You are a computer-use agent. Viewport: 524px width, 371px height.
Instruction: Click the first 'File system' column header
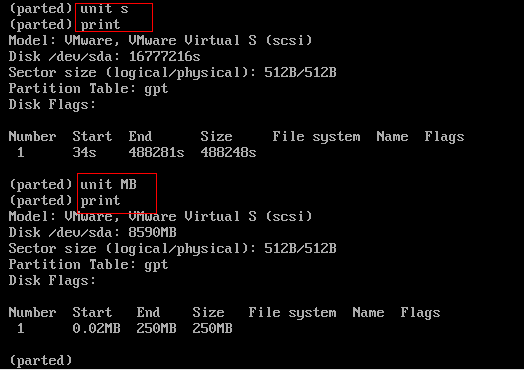pos(316,137)
